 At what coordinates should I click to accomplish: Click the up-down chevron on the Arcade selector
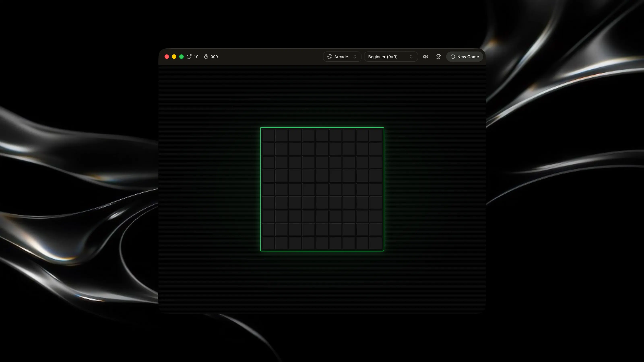[x=355, y=57]
